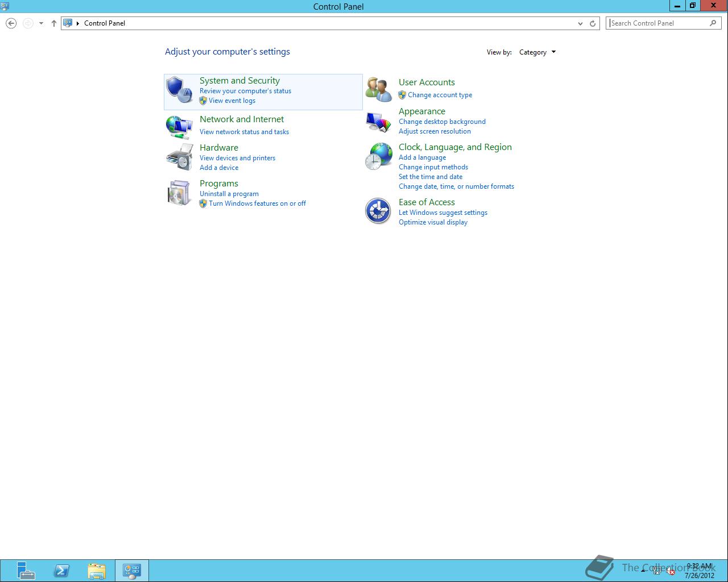728x582 pixels.
Task: Click Uninstall a program
Action: click(x=229, y=194)
